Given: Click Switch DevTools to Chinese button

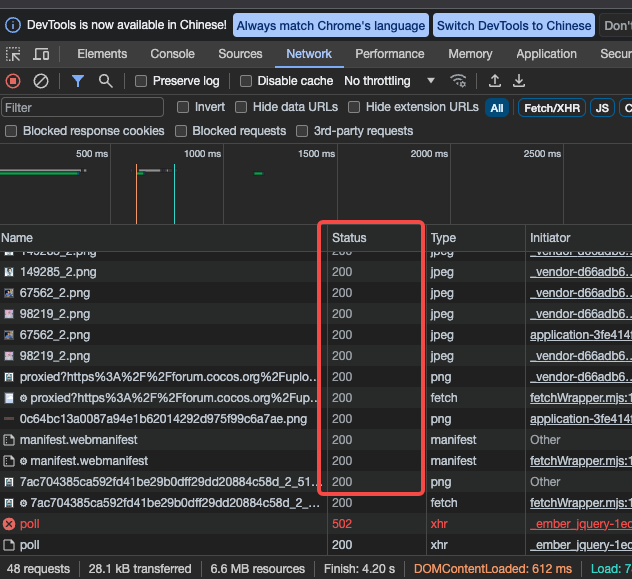Looking at the screenshot, I should click(514, 25).
